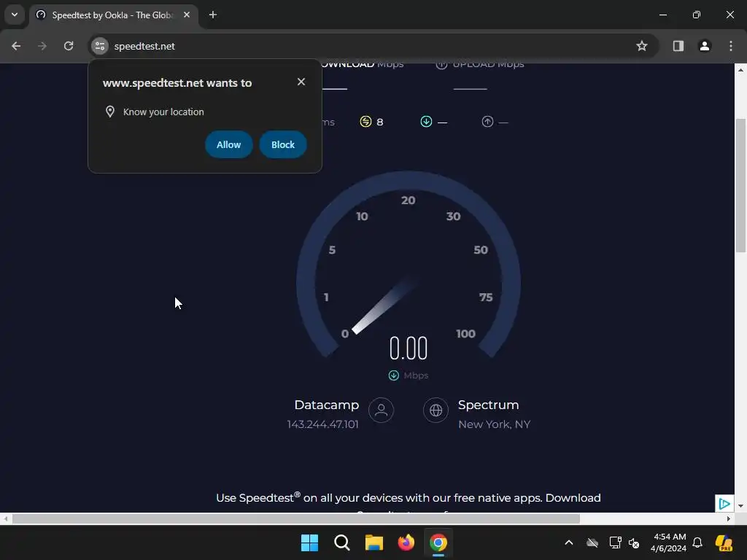
Task: Open the site information icon in the address bar
Action: (x=99, y=46)
